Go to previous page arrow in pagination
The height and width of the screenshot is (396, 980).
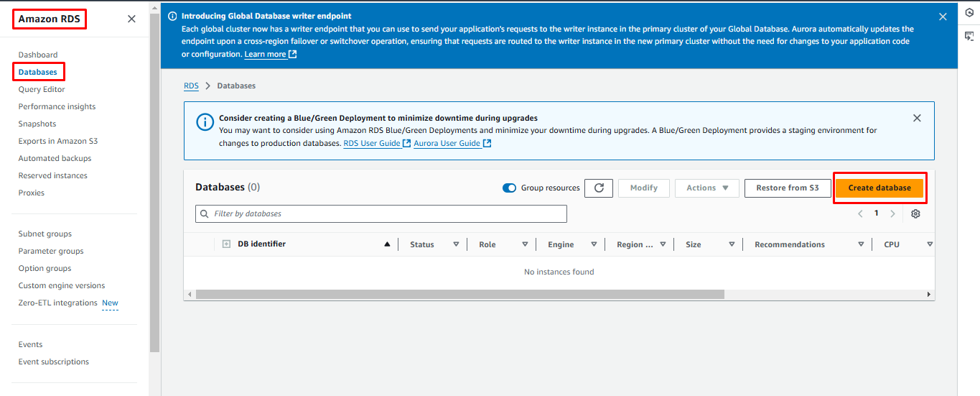[861, 214]
